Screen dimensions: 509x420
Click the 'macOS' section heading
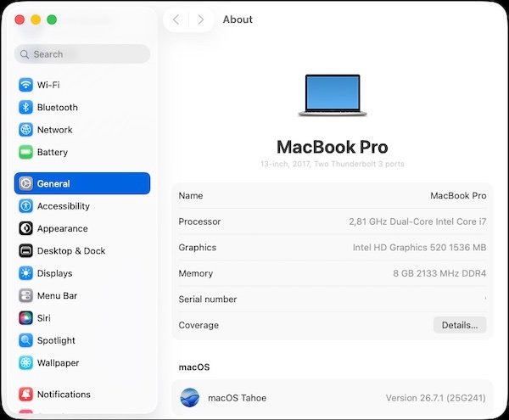point(194,367)
